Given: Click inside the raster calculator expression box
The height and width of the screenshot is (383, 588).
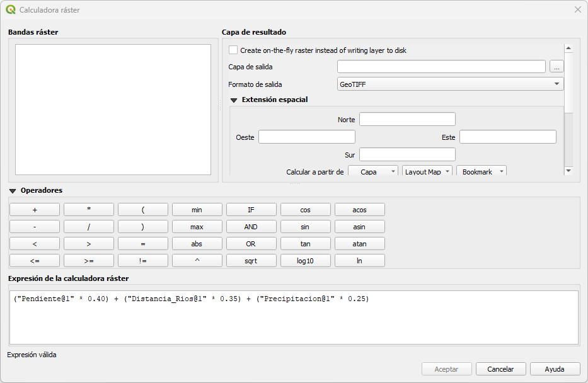Looking at the screenshot, I should point(294,317).
